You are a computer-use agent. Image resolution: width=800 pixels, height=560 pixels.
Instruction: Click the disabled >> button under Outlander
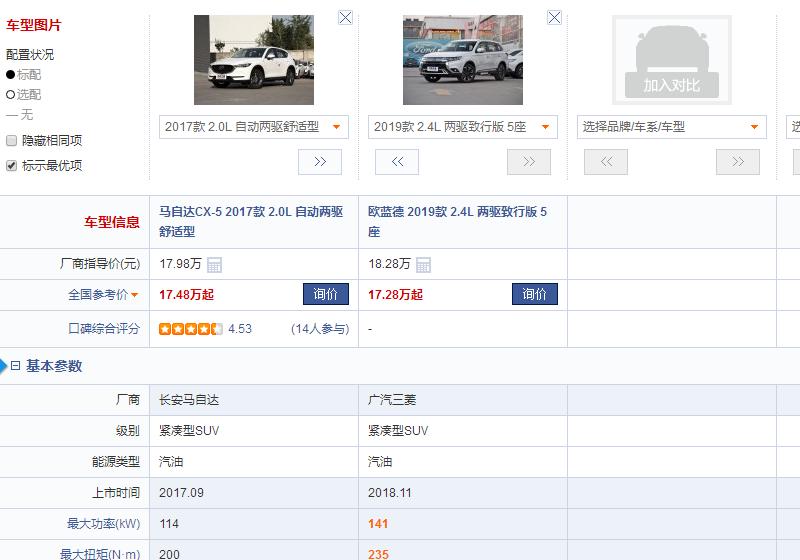[x=529, y=162]
